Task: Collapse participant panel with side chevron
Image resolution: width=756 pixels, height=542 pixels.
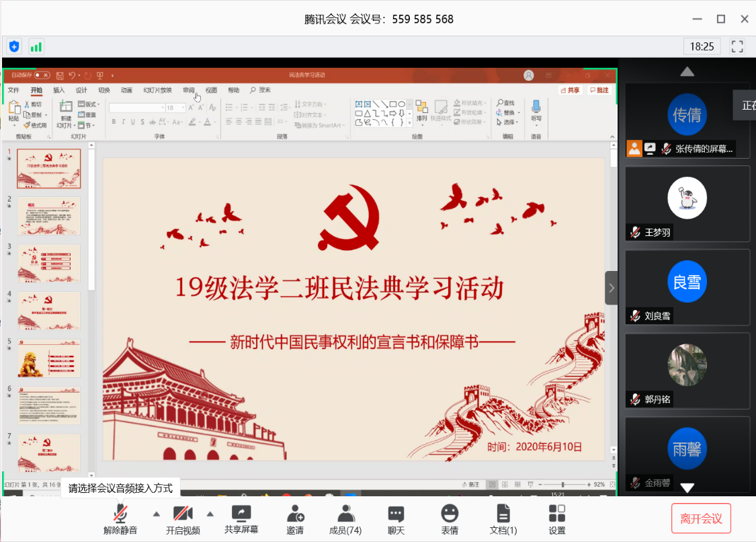Action: [611, 288]
